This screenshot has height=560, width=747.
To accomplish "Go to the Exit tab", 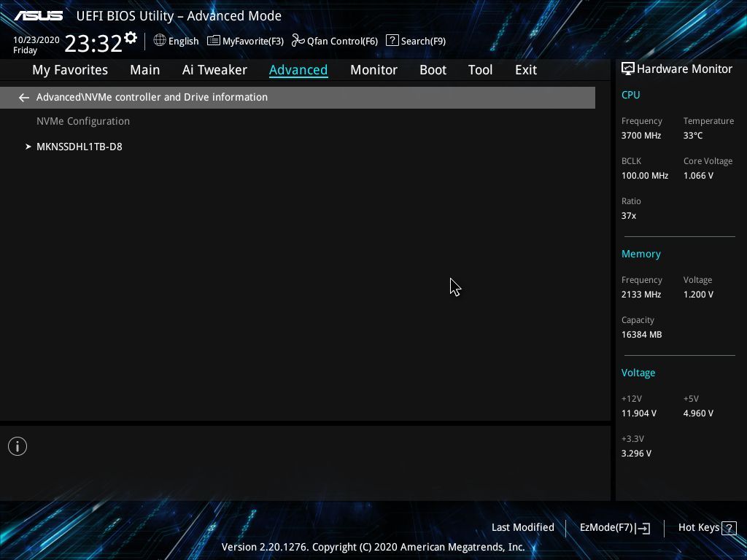I will click(x=526, y=70).
